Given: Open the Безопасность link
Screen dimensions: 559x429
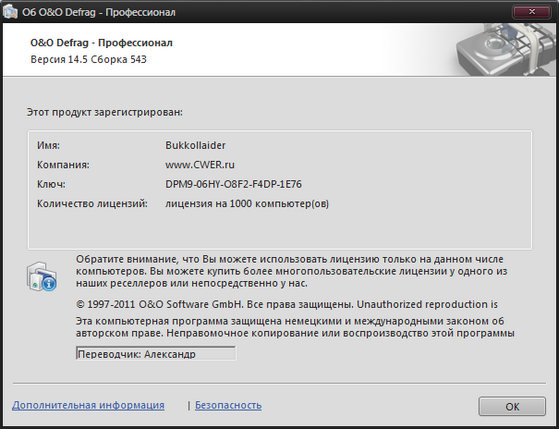Looking at the screenshot, I should [x=228, y=405].
